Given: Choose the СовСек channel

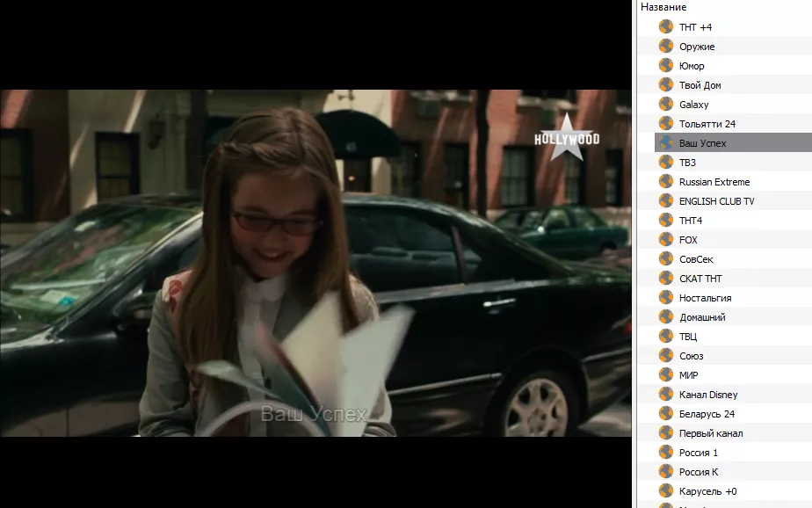Looking at the screenshot, I should pyautogui.click(x=697, y=259).
